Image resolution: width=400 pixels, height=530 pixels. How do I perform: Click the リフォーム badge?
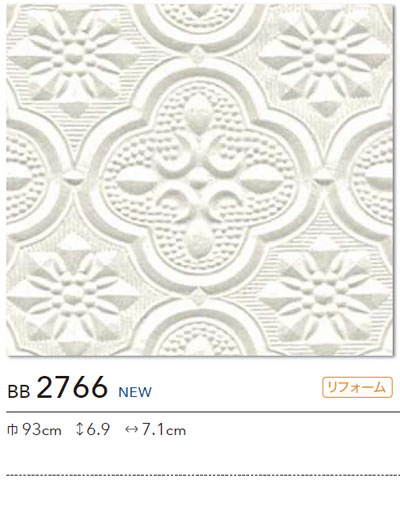[x=357, y=387]
